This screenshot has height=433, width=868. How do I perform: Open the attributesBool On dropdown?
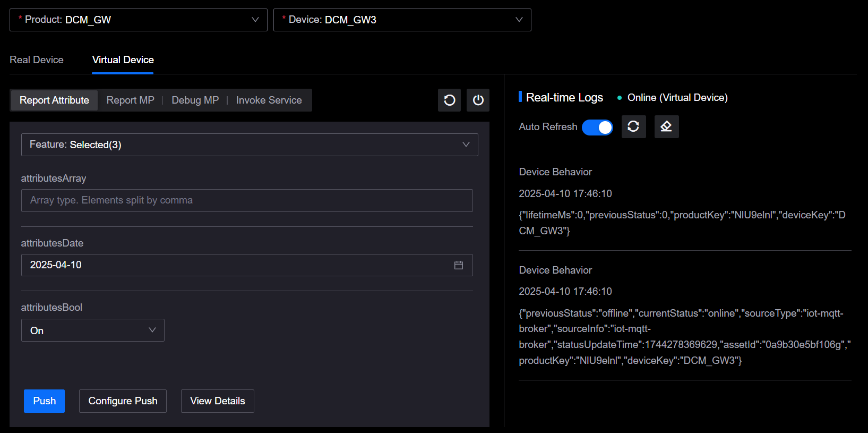(93, 330)
